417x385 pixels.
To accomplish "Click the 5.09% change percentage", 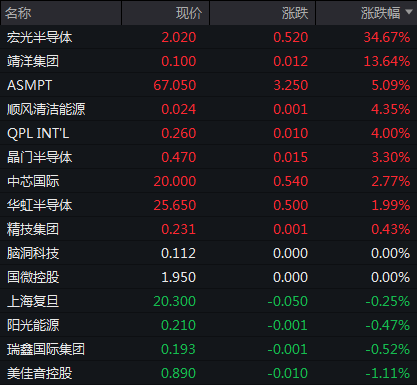I will click(391, 85).
